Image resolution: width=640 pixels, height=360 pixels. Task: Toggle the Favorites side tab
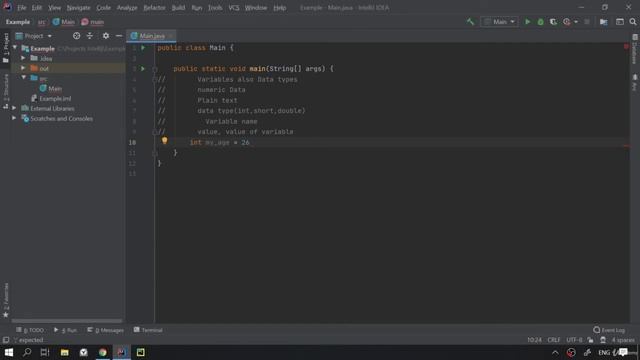pyautogui.click(x=6, y=300)
